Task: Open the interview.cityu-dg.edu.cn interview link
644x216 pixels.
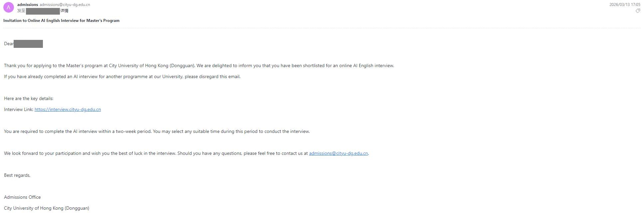Action: [68, 109]
